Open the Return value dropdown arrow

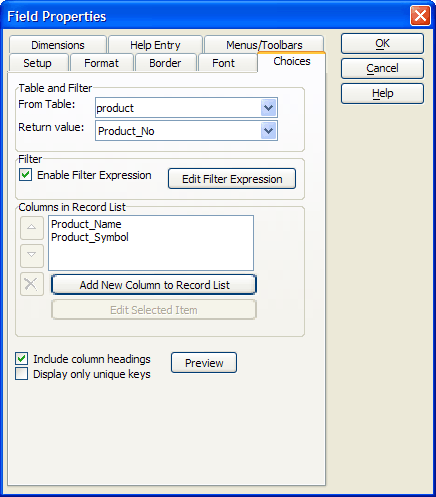point(269,131)
